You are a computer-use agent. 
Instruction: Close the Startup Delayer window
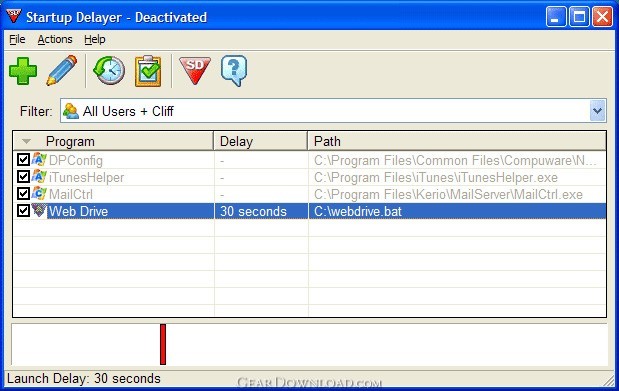pyautogui.click(x=602, y=17)
